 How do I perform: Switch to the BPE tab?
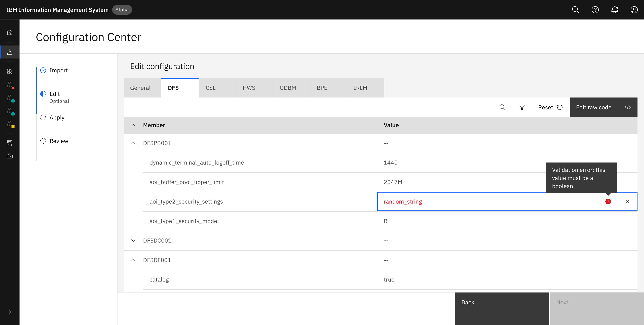[x=329, y=88]
